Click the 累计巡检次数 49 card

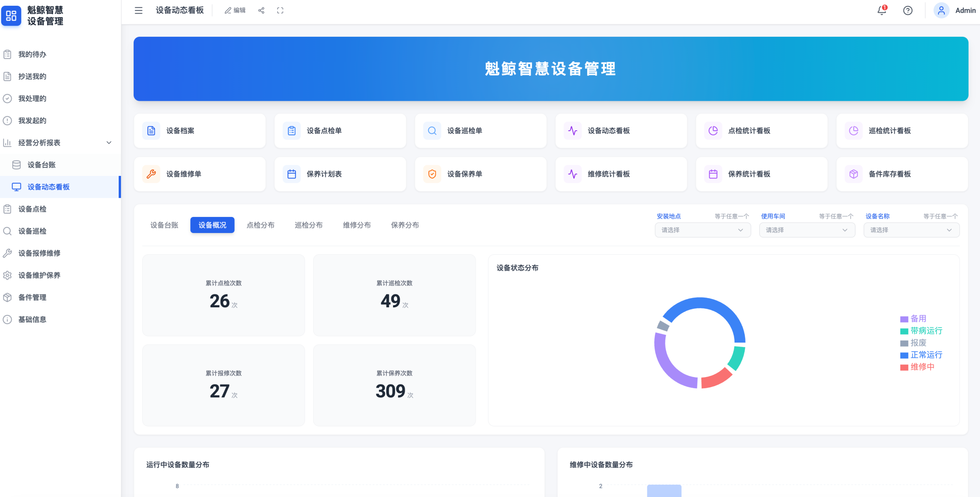click(394, 295)
